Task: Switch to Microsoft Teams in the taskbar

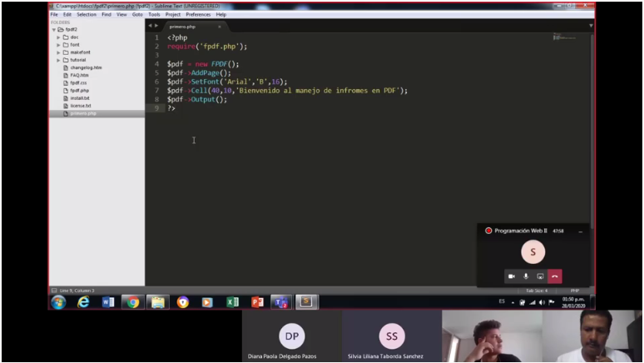Action: (281, 302)
